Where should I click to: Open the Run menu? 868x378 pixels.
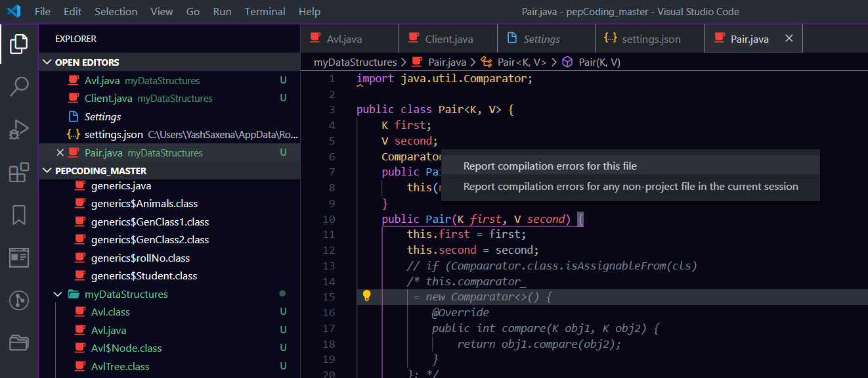click(223, 12)
